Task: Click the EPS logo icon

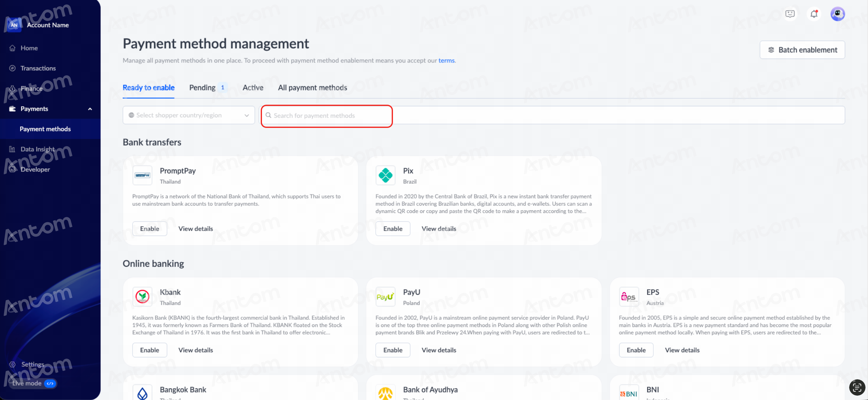Action: 629,297
